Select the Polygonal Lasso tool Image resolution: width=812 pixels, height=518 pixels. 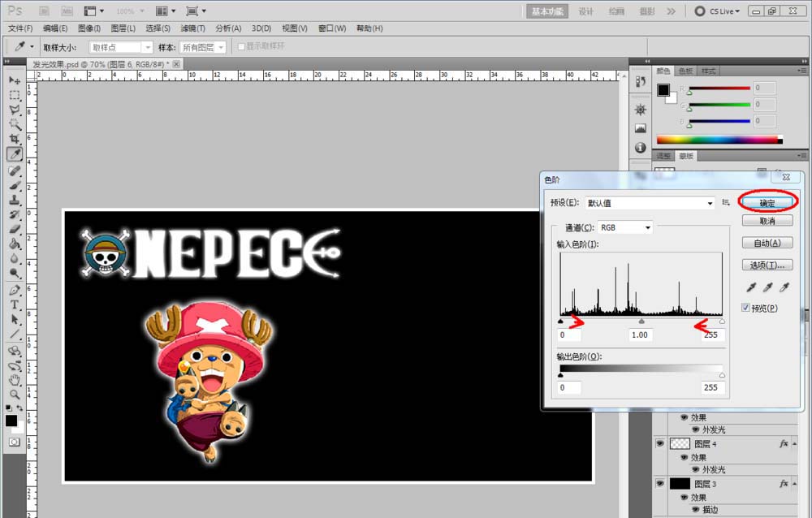point(15,110)
